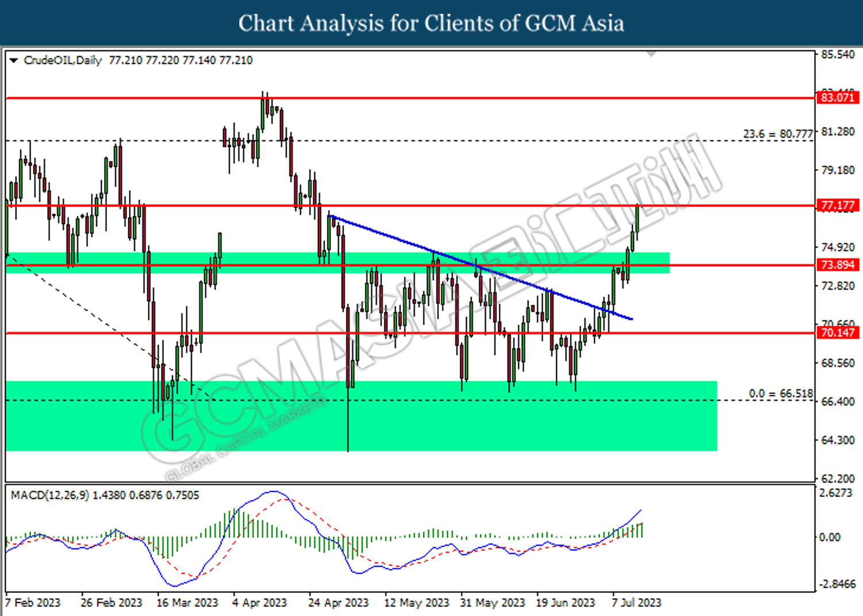Click the Chart Analysis for Clients title

[431, 23]
